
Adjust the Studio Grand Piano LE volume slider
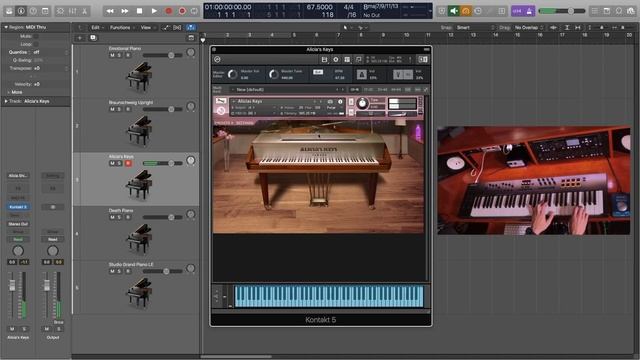coord(163,271)
